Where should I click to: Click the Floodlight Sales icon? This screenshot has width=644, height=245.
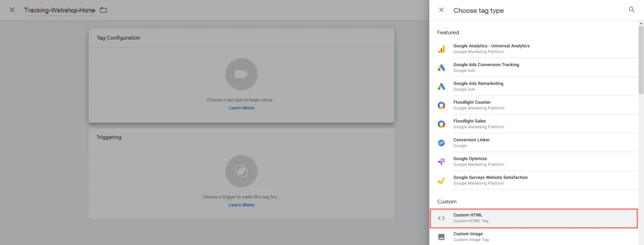pos(441,124)
